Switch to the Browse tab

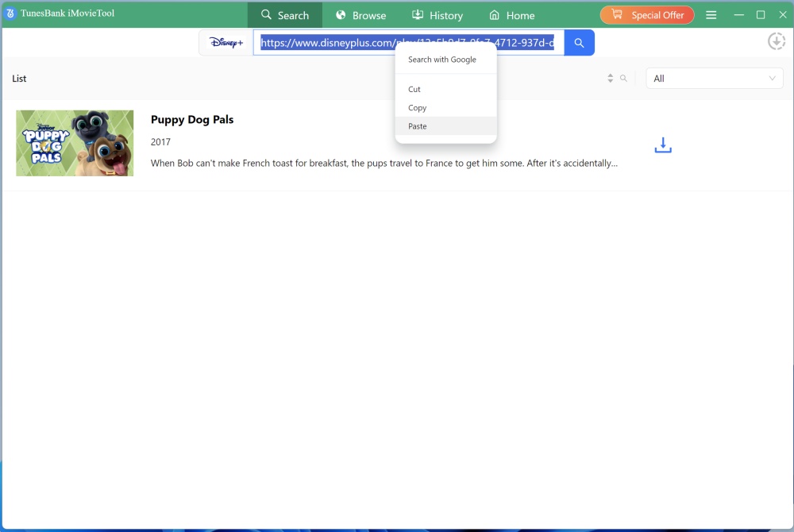tap(360, 15)
